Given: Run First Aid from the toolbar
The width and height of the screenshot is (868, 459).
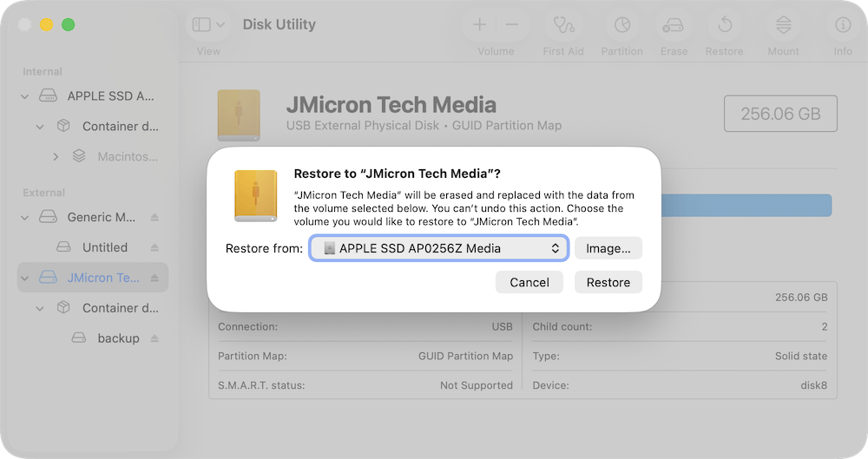Looking at the screenshot, I should [x=563, y=25].
